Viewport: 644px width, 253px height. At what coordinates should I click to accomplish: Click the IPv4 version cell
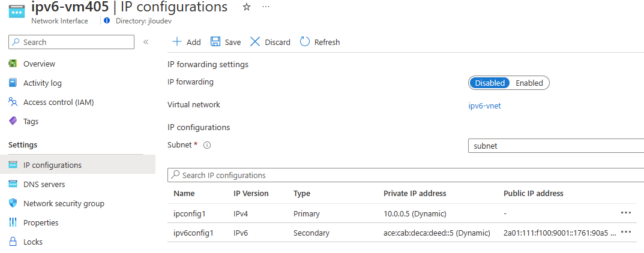click(240, 213)
